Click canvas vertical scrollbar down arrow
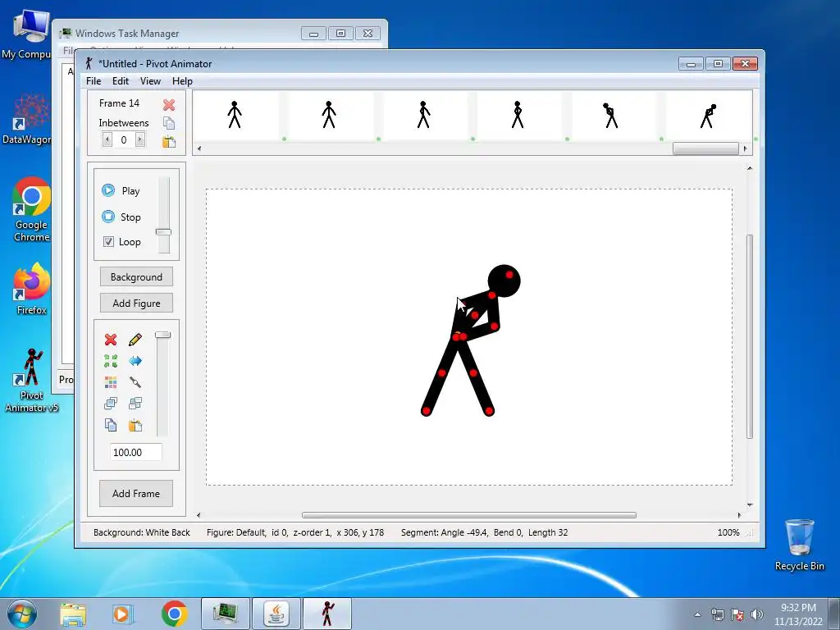The width and height of the screenshot is (840, 630). 750,504
